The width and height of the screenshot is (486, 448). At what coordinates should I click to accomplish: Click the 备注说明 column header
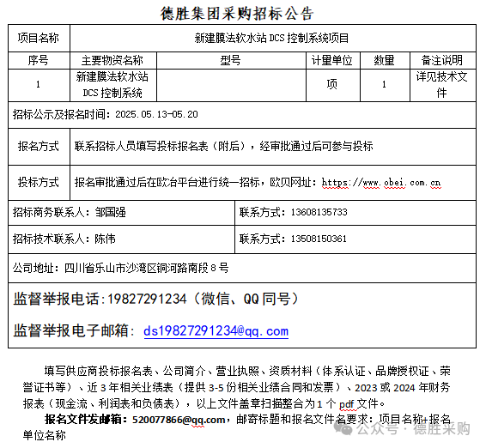[x=442, y=60]
